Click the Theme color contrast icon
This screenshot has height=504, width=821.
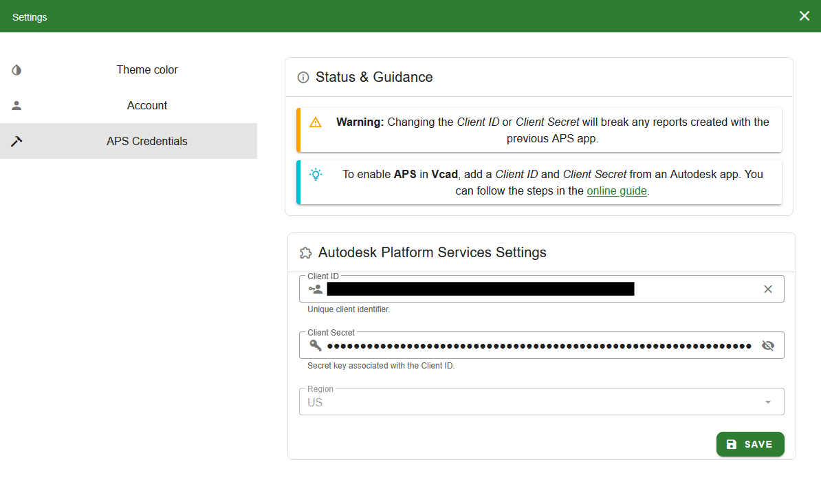17,70
